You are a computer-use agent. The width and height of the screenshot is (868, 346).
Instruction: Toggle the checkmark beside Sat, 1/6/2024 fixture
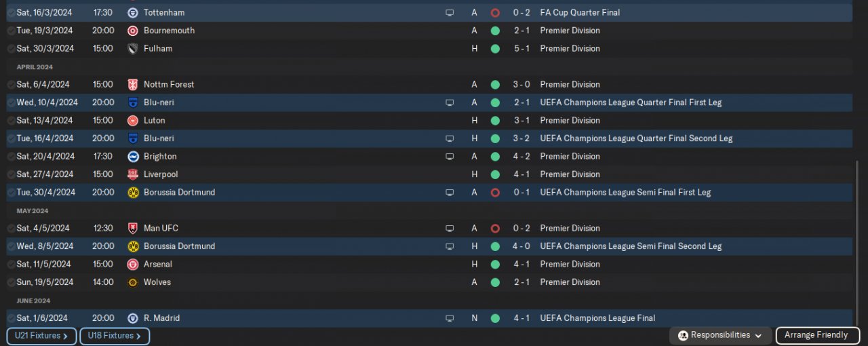[x=11, y=318]
